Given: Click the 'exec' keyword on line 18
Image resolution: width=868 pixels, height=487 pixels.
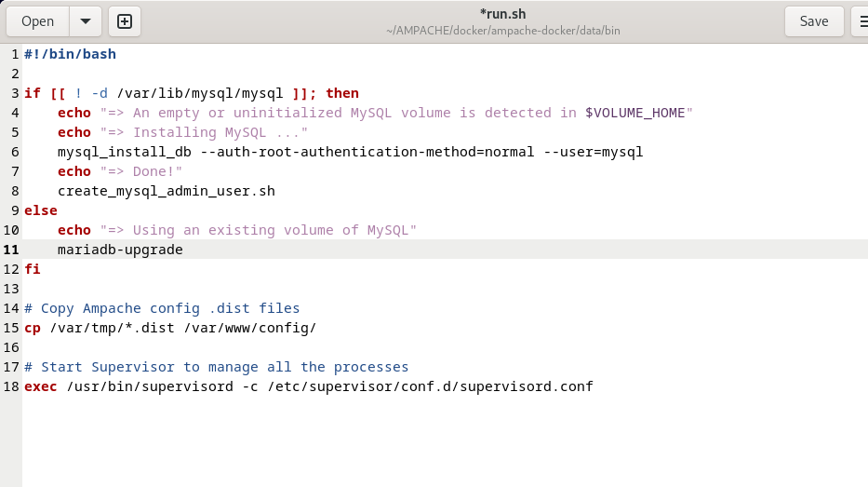Looking at the screenshot, I should click(x=41, y=386).
